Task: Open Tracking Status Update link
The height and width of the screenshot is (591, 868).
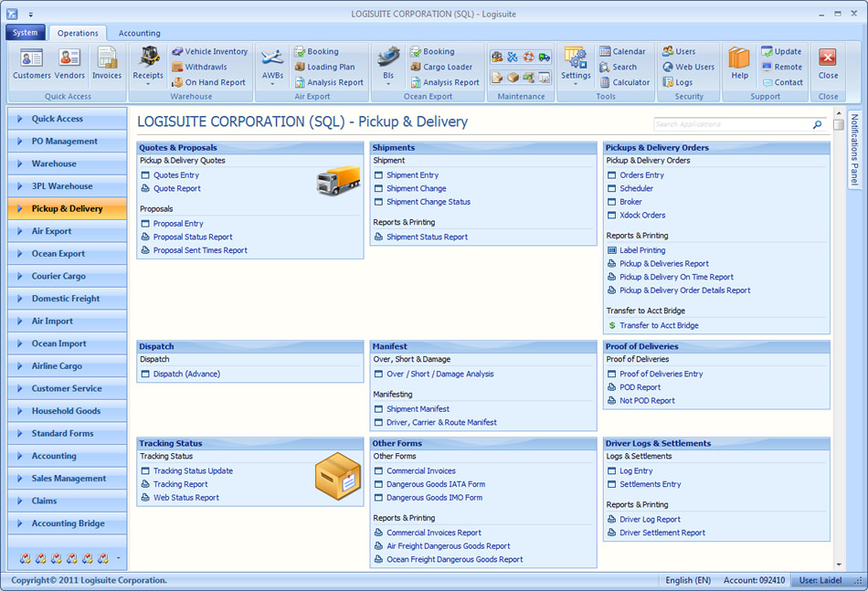Action: (193, 471)
